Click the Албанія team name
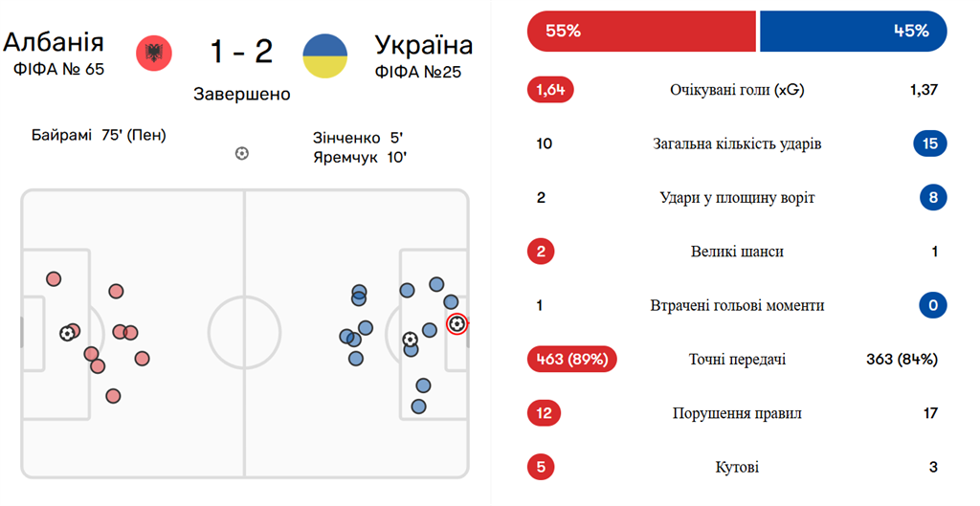The width and height of the screenshot is (980, 506). 54,42
